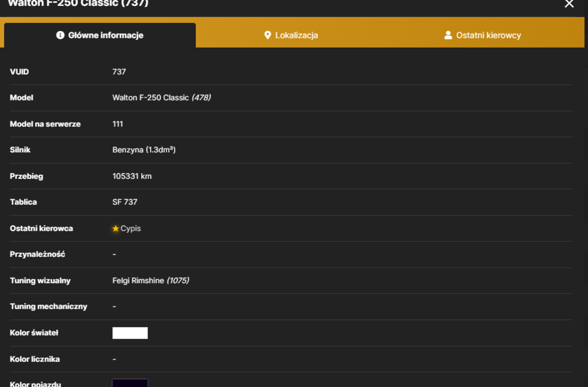Image resolution: width=588 pixels, height=387 pixels.
Task: Click the Tuning mechaniczny label
Action: click(48, 306)
